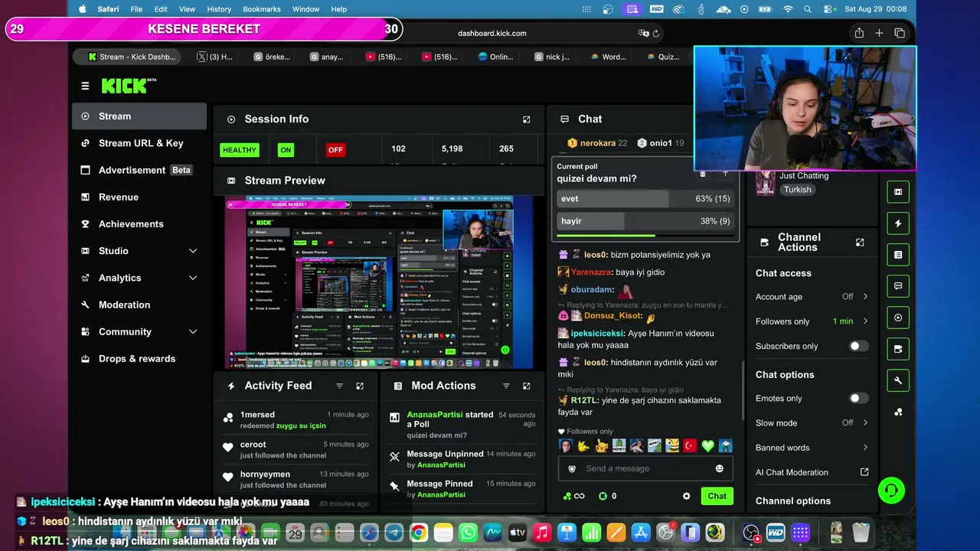Open the Advertisement Beta page

pos(139,170)
